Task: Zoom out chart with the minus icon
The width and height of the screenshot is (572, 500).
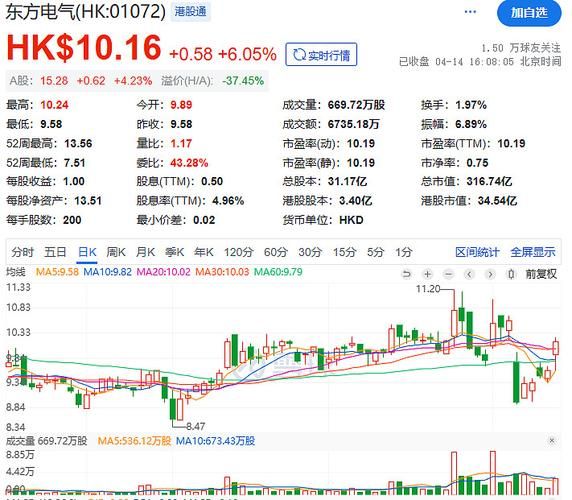Action: 449,274
